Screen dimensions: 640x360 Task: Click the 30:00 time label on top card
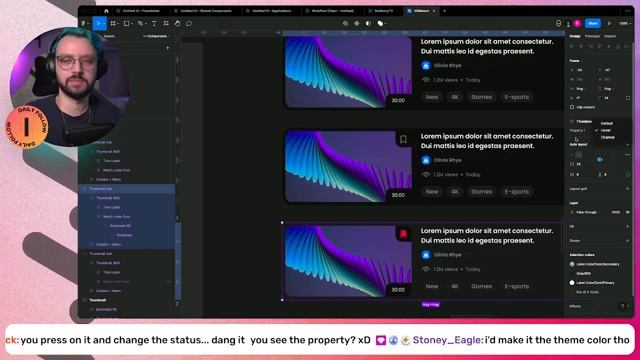(398, 100)
